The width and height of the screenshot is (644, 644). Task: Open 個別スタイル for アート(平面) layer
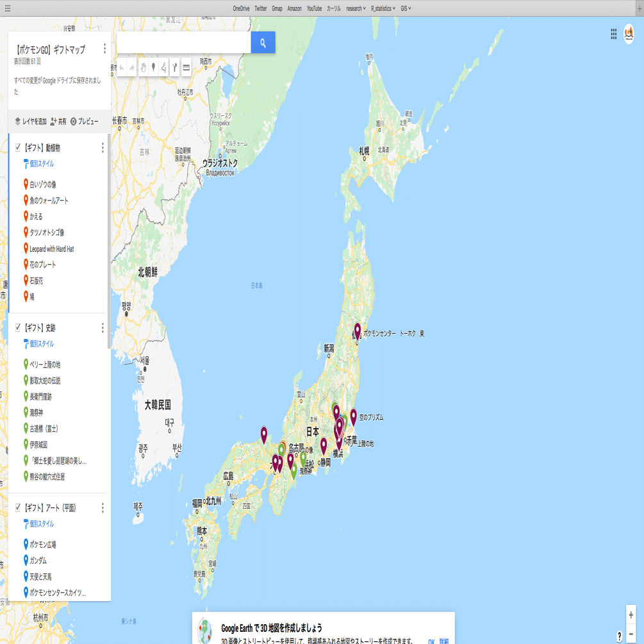pyautogui.click(x=38, y=524)
